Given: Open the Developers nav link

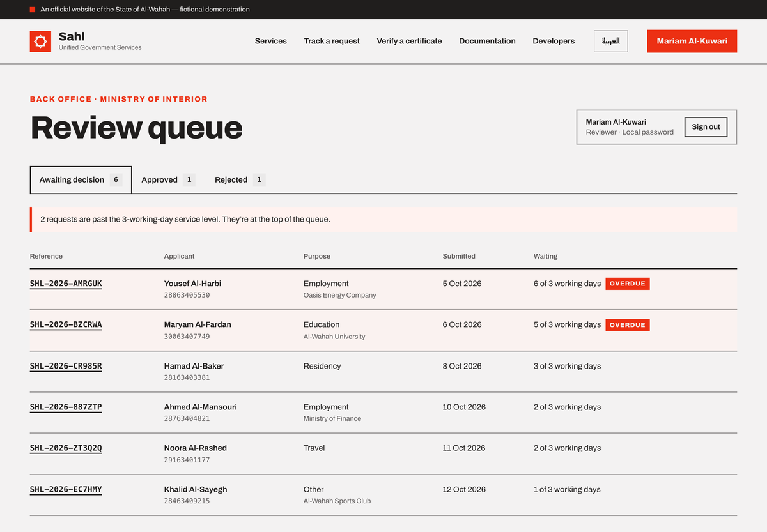Looking at the screenshot, I should 554,41.
